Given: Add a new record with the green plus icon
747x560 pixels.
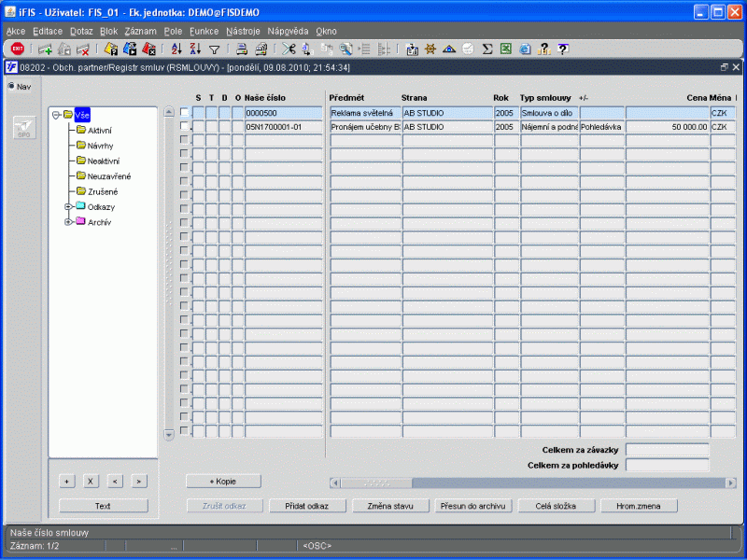Looking at the screenshot, I should point(45,49).
